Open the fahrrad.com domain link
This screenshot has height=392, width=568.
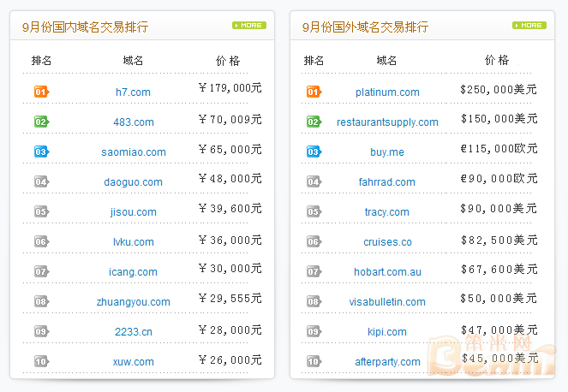387,181
